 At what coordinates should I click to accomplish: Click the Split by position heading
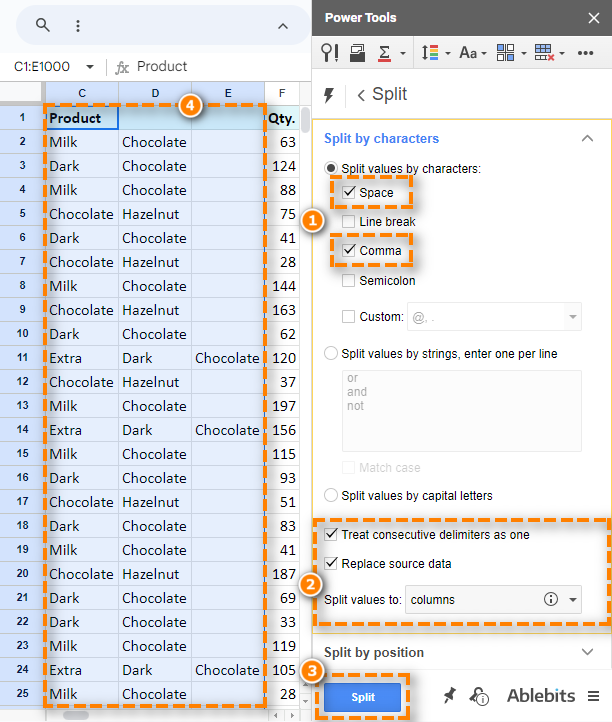(373, 652)
